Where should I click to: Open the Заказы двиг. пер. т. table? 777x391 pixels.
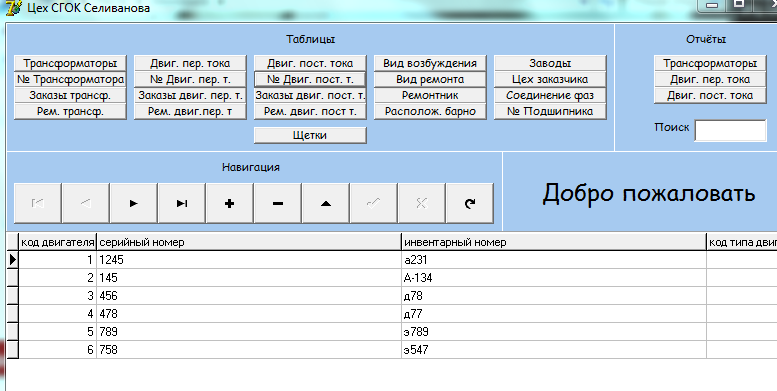(x=190, y=95)
